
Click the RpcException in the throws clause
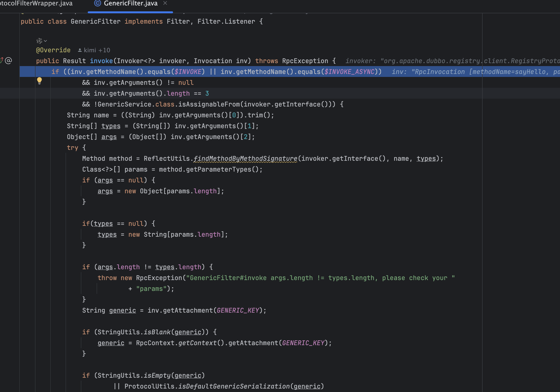[x=305, y=61]
